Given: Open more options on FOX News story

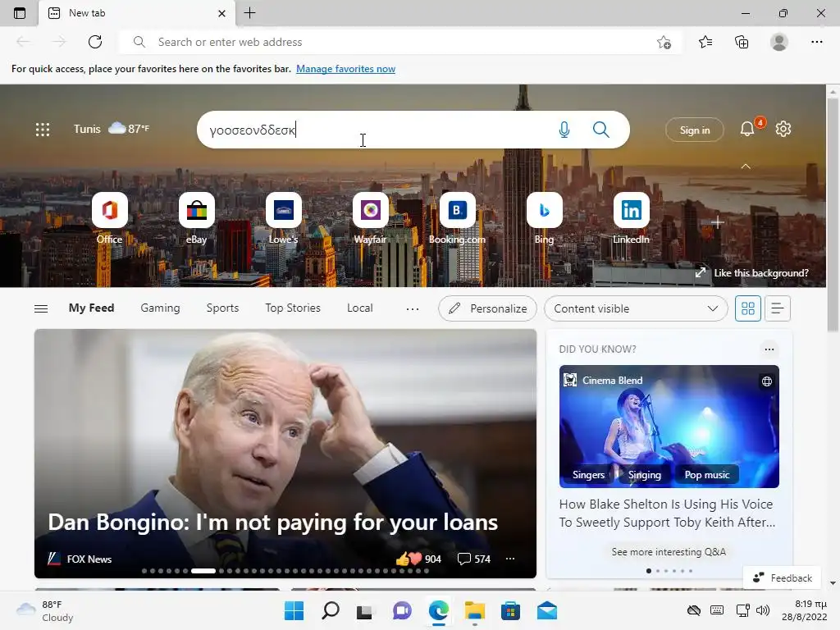Looking at the screenshot, I should (510, 559).
